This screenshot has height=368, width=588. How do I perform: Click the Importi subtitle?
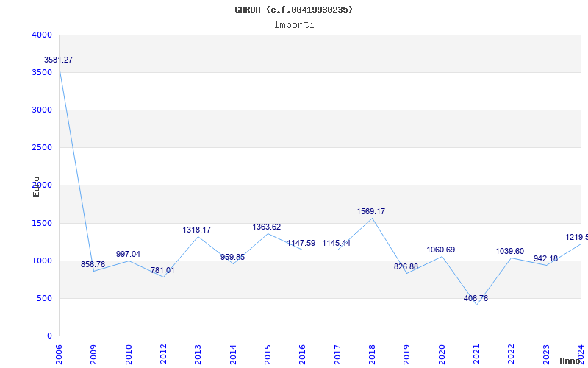(294, 25)
